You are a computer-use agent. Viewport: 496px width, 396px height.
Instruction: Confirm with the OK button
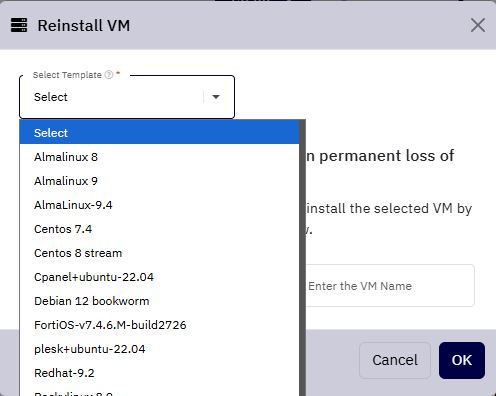click(462, 360)
